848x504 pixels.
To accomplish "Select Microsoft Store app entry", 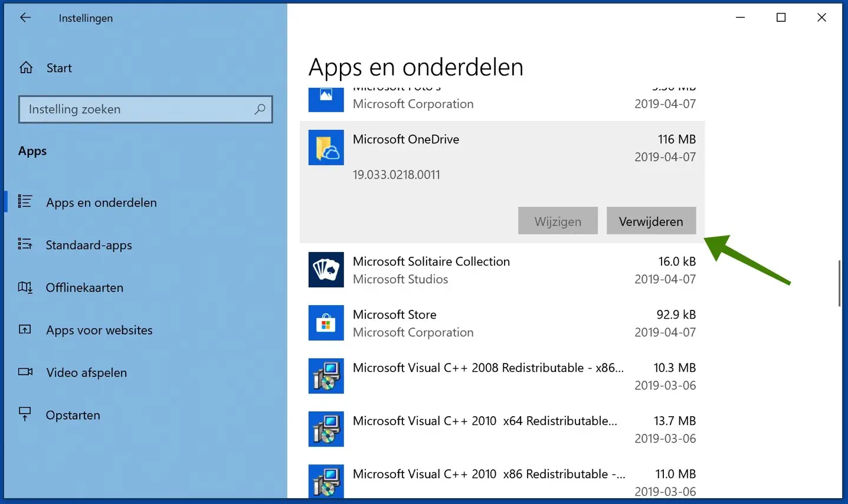I will pyautogui.click(x=502, y=323).
